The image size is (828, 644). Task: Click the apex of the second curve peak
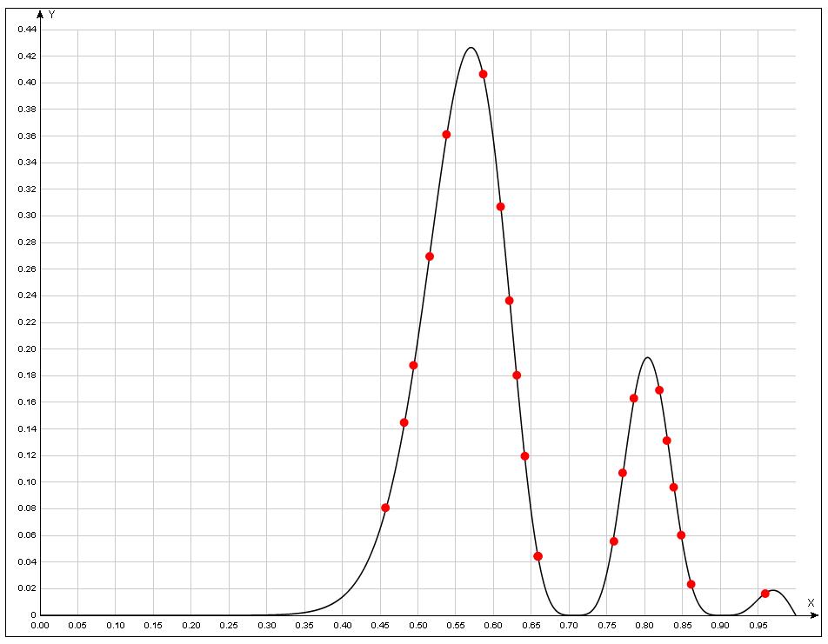(x=647, y=357)
